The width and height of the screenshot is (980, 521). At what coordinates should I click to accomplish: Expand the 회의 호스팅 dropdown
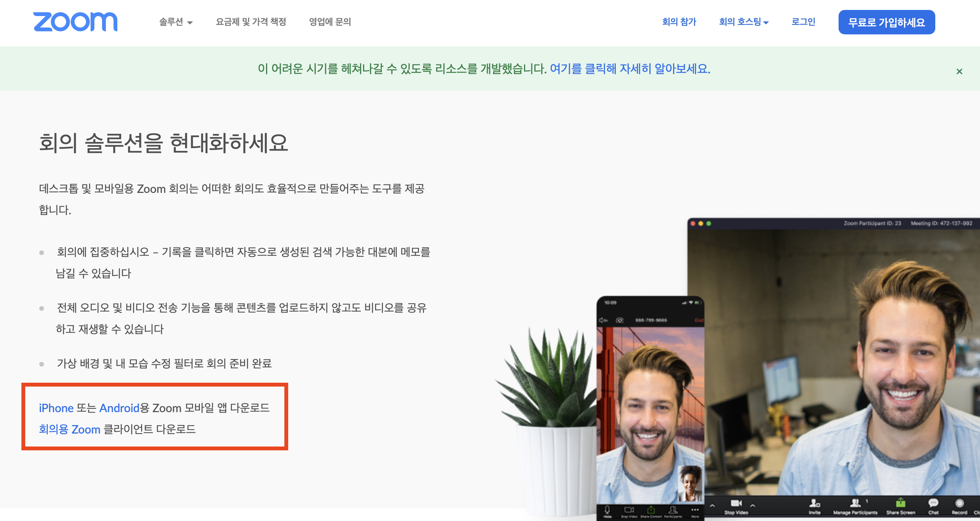click(x=743, y=22)
